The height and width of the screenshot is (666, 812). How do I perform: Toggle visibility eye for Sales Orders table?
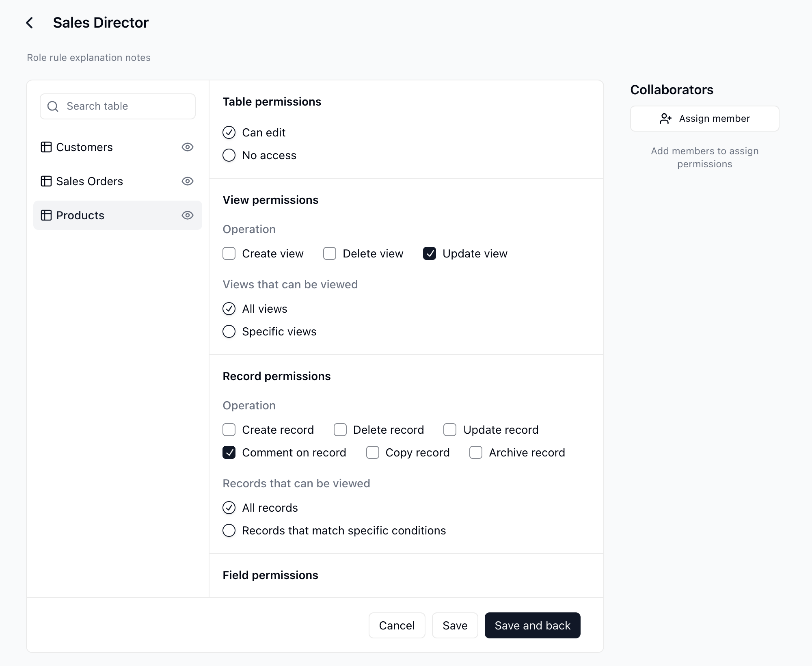point(188,181)
